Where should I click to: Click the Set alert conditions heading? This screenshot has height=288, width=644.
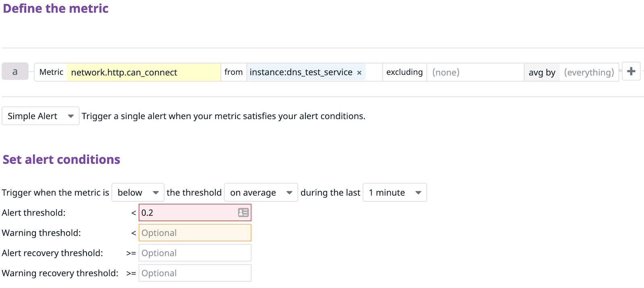pyautogui.click(x=61, y=160)
